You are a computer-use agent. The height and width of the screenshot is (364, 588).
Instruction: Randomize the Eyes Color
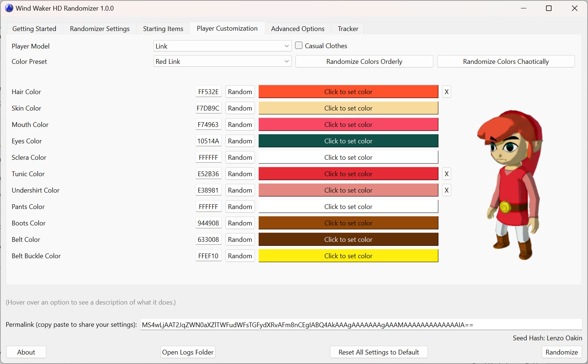pos(240,141)
